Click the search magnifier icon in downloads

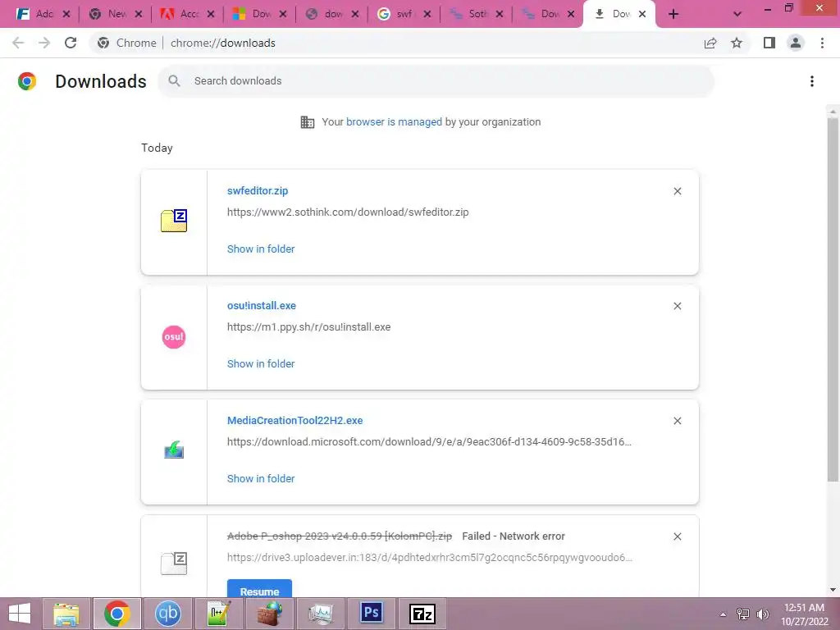click(x=174, y=81)
